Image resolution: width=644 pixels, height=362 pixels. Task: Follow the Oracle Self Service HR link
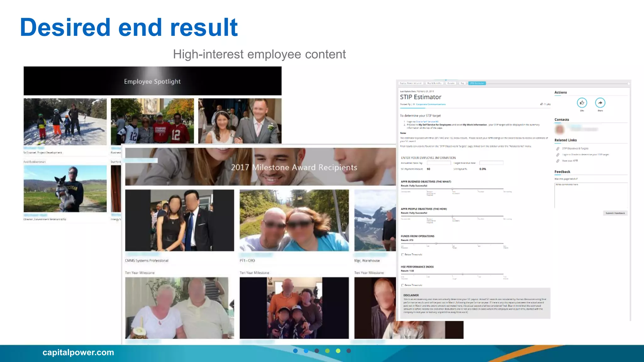pos(427,122)
